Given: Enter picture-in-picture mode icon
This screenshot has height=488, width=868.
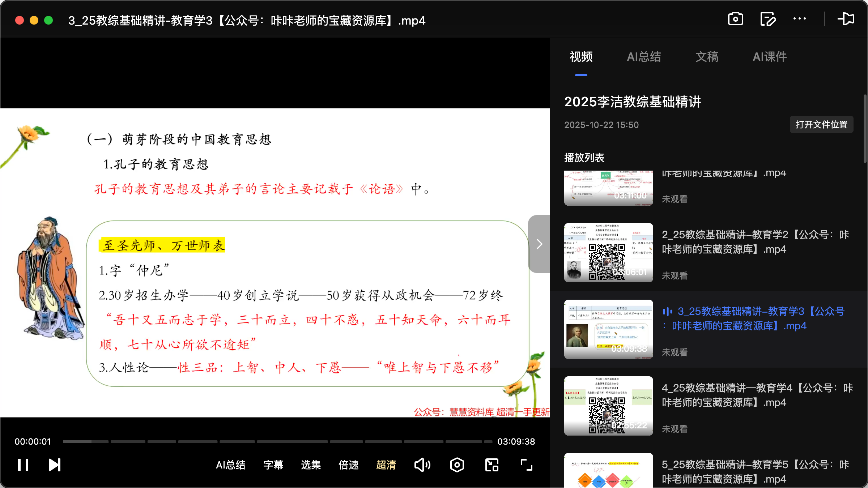Looking at the screenshot, I should (x=491, y=465).
